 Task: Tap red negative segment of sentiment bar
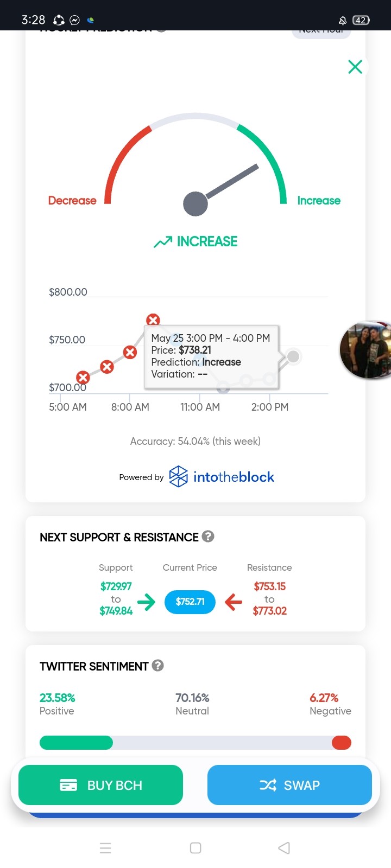342,743
